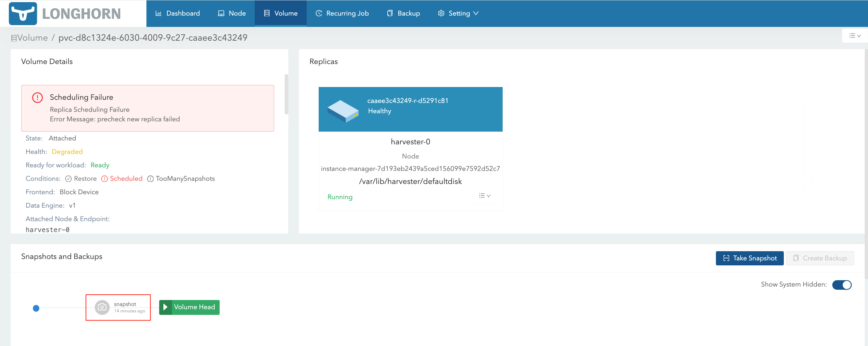Viewport: 868px width, 346px height.
Task: Open the Node page
Action: tap(232, 13)
